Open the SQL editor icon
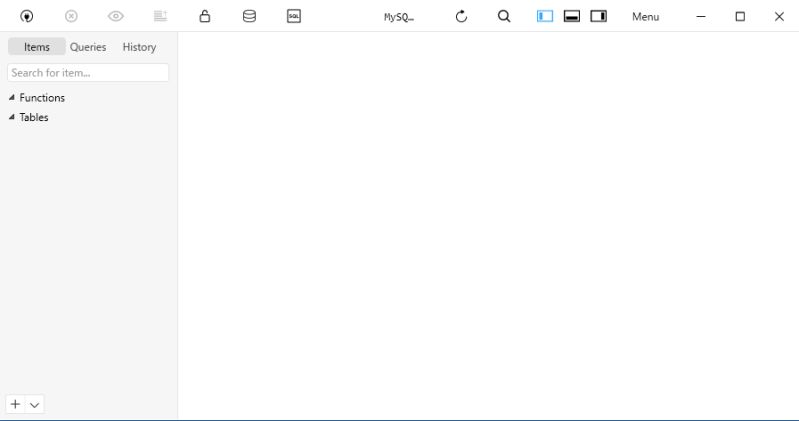The height and width of the screenshot is (421, 799). pyautogui.click(x=294, y=16)
